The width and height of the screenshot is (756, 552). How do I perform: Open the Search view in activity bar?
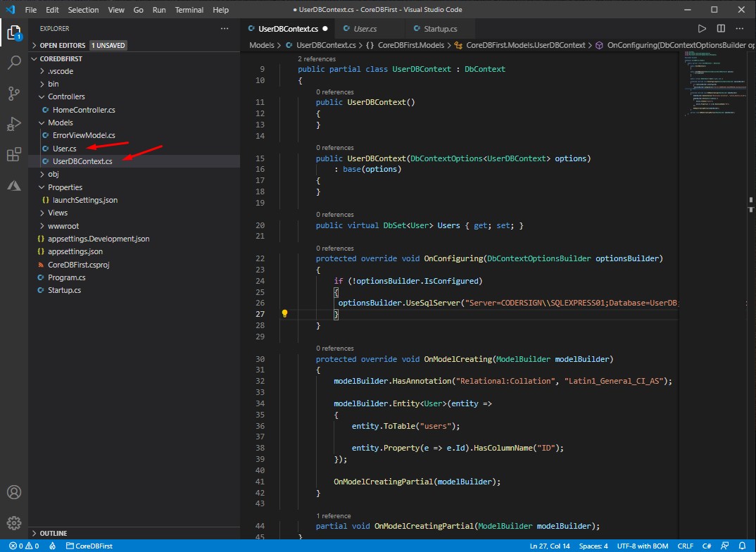(14, 62)
